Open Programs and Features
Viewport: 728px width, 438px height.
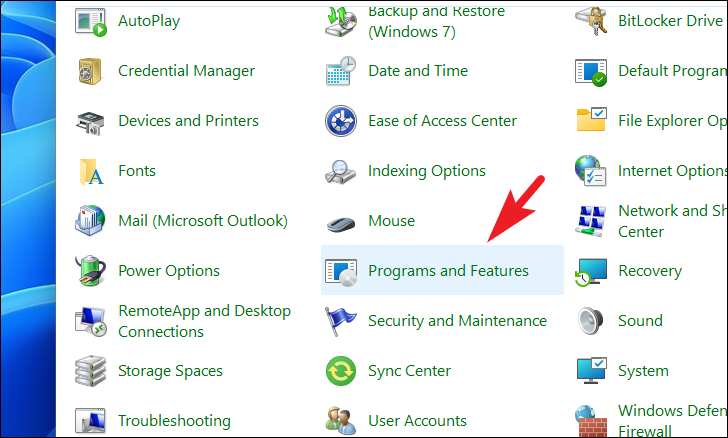coord(448,271)
